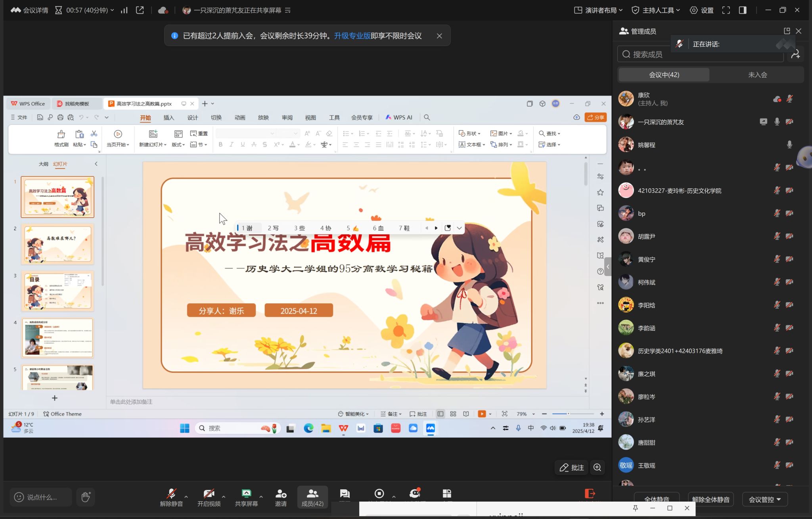
Task: Click the raise hand icon
Action: [x=86, y=497]
